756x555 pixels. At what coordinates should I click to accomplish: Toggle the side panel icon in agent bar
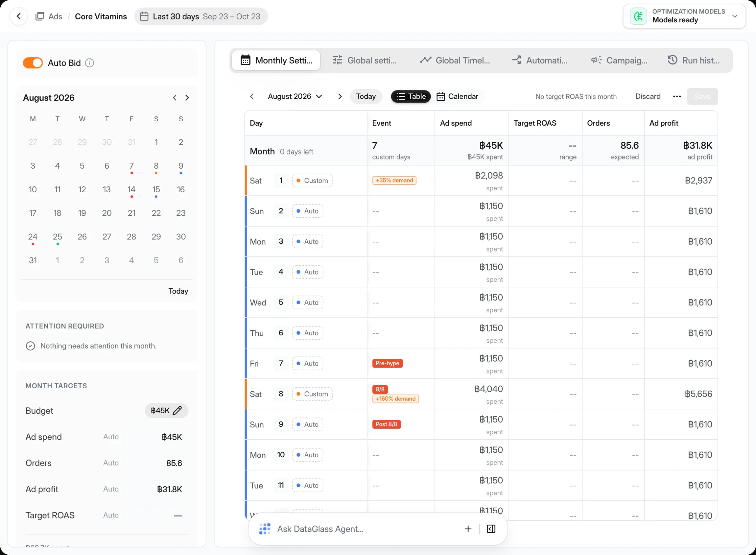point(491,529)
